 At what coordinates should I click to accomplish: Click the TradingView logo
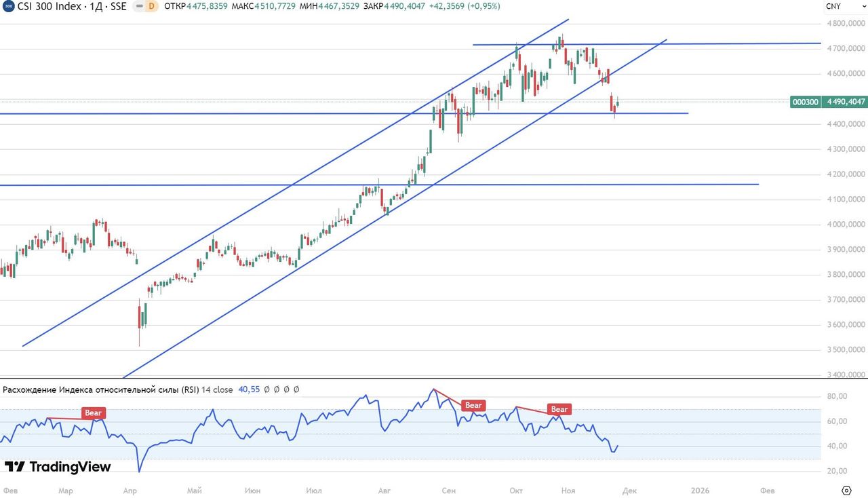[58, 467]
